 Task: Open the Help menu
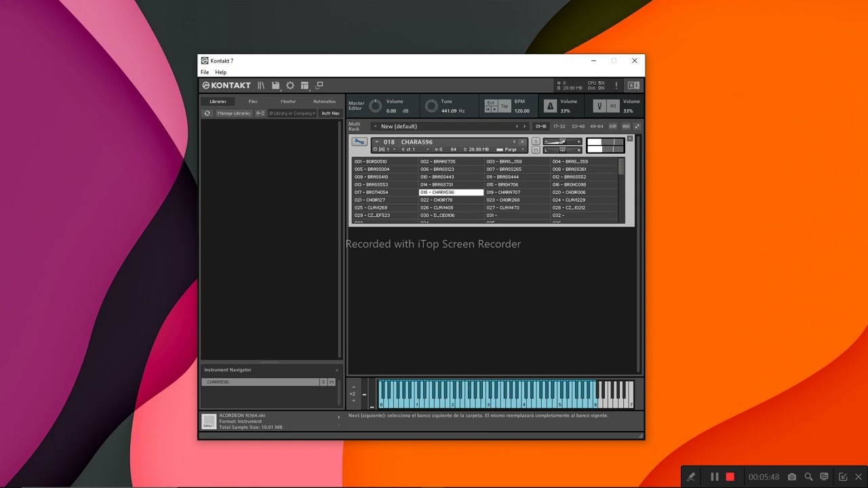tap(221, 72)
